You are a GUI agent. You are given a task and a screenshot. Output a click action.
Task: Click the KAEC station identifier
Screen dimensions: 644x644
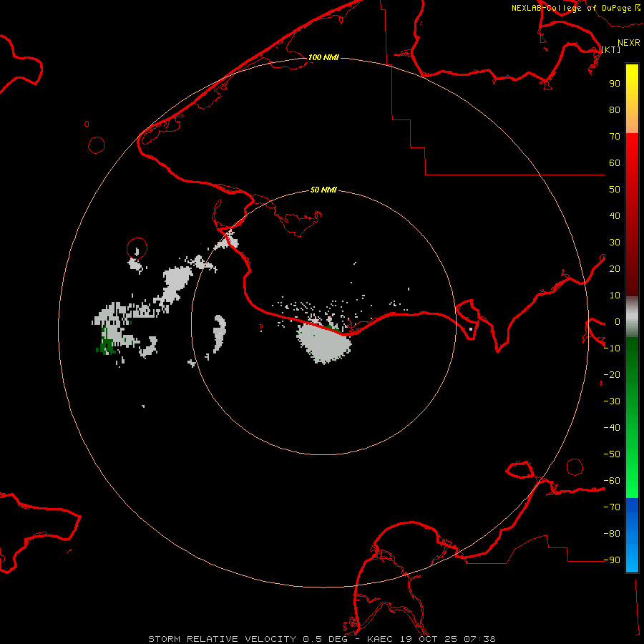coord(381,639)
